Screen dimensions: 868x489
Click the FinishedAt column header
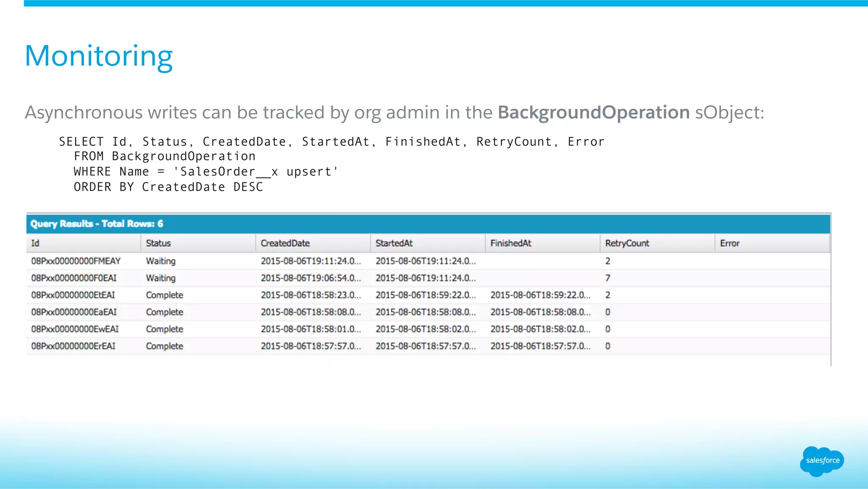tap(510, 243)
